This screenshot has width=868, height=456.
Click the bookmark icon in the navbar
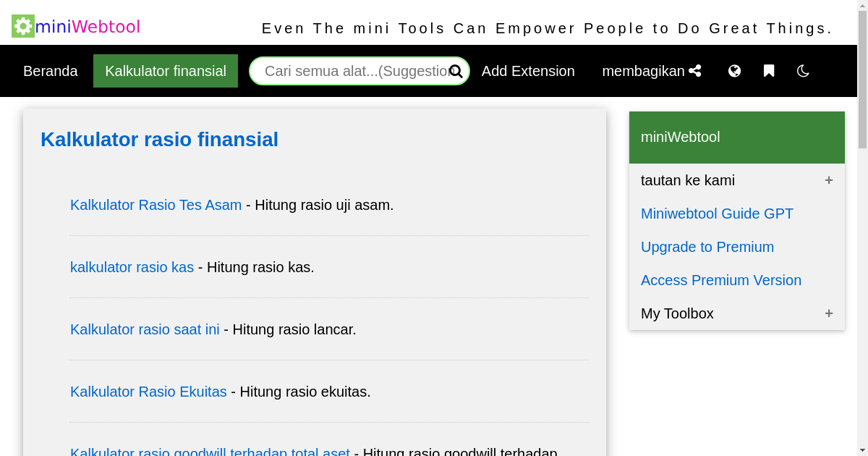768,71
